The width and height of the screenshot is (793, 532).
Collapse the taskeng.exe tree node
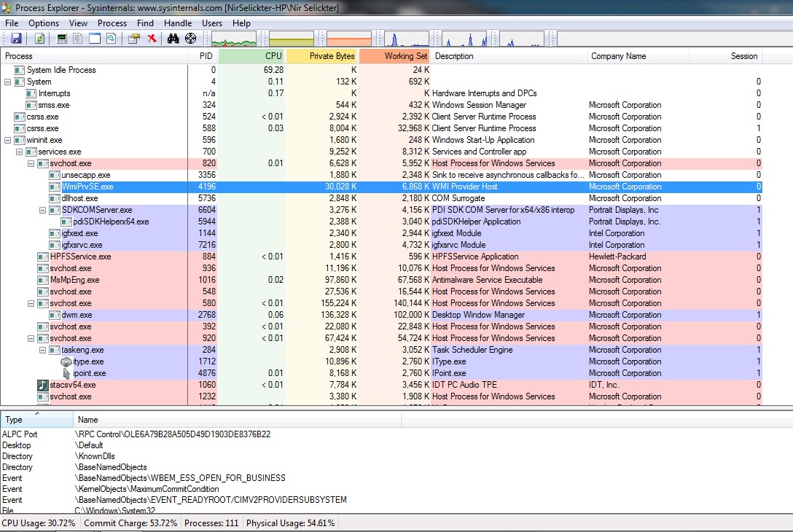pos(42,350)
